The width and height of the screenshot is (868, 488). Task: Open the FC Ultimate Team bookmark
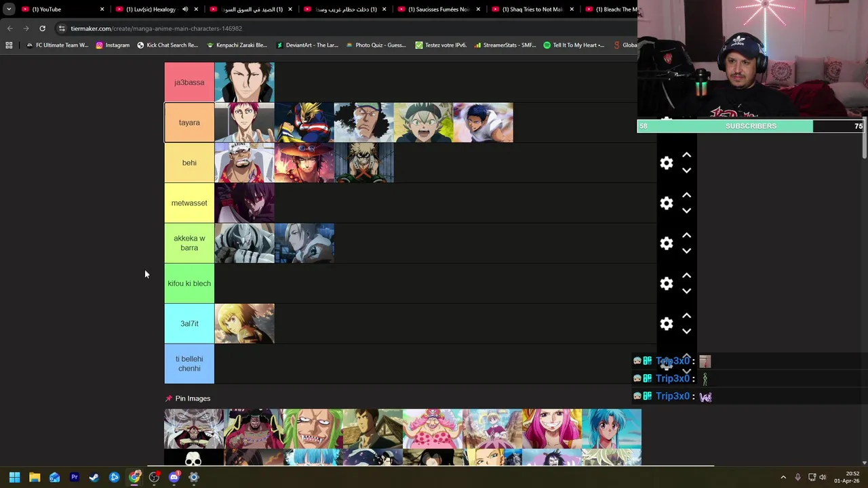click(57, 45)
